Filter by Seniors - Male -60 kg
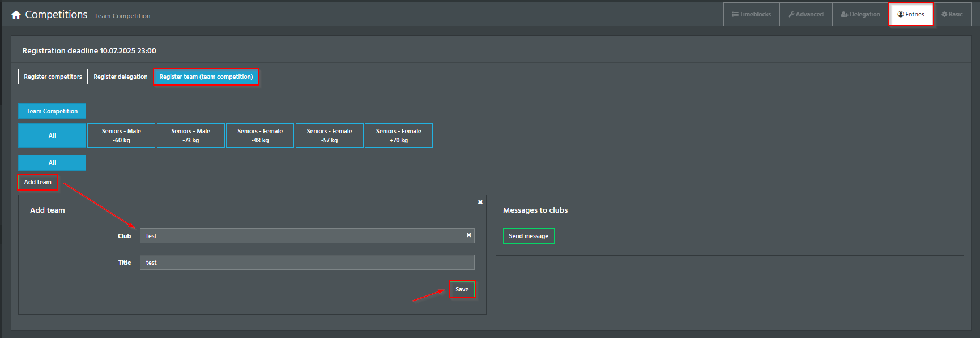 (121, 136)
